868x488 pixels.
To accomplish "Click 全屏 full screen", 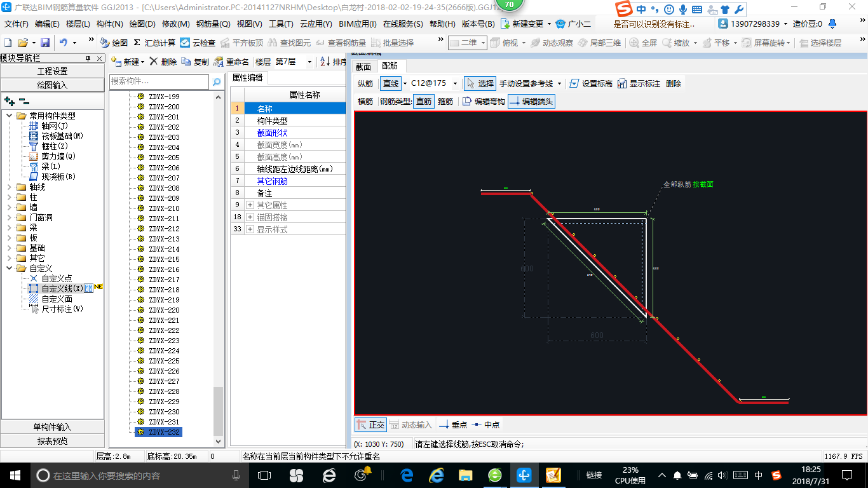I will click(644, 43).
